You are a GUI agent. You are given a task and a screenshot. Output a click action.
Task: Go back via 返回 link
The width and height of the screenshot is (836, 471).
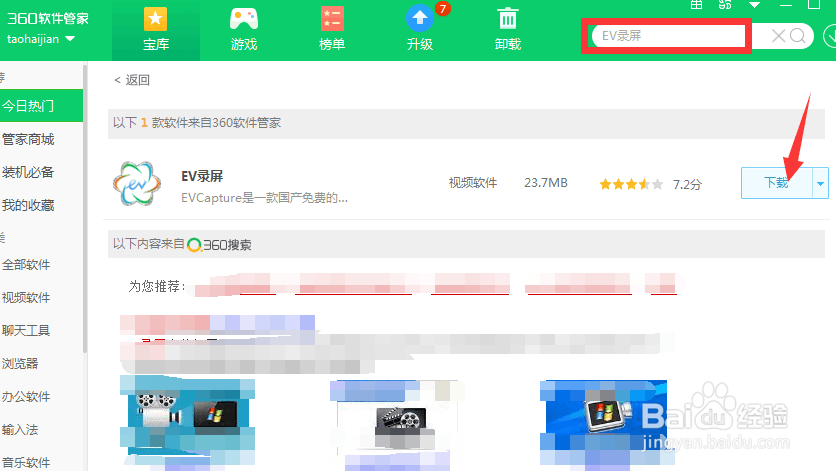pyautogui.click(x=132, y=80)
